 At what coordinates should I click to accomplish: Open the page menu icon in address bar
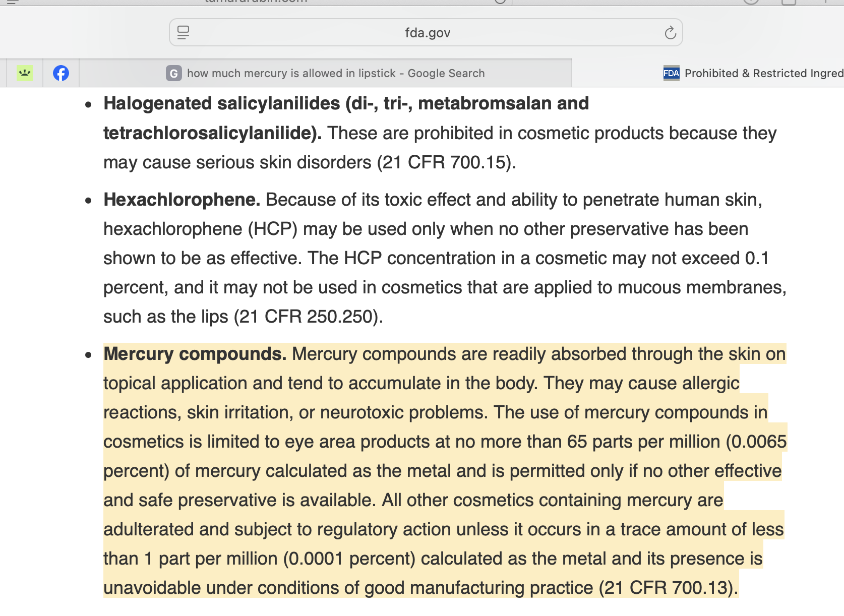183,33
